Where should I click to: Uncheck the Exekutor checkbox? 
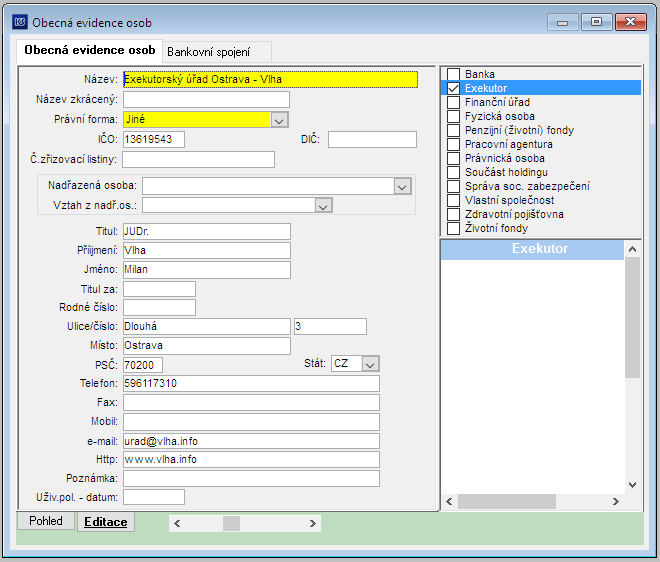point(453,88)
